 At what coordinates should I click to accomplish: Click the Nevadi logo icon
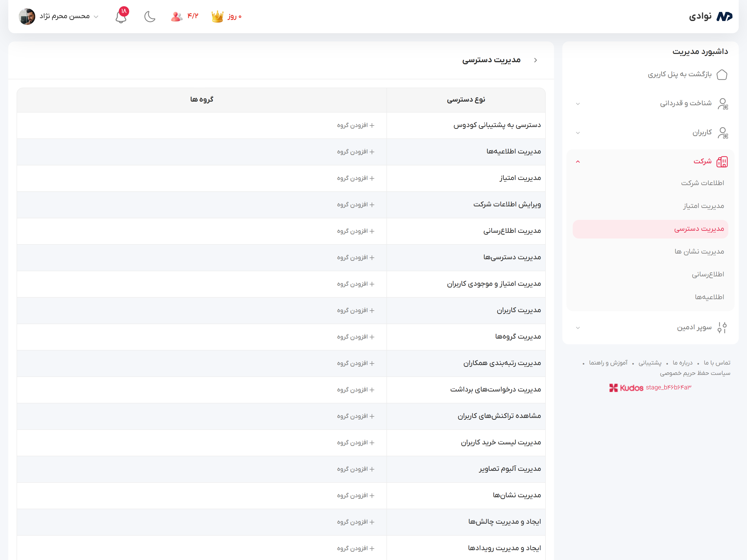coord(724,17)
